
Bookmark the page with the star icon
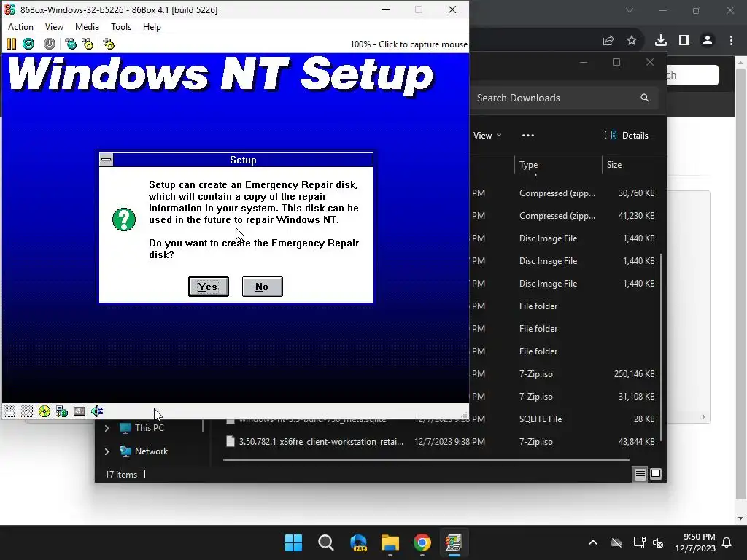pyautogui.click(x=632, y=41)
